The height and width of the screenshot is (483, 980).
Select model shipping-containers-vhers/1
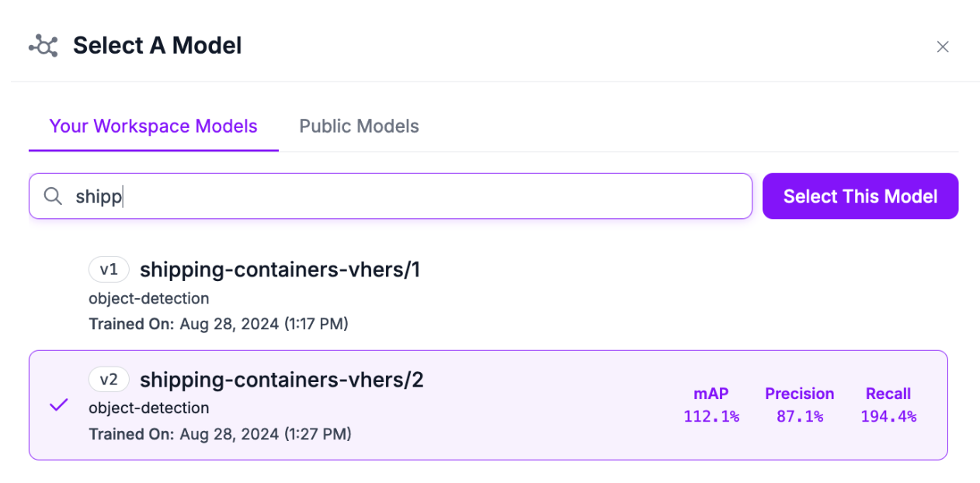280,270
